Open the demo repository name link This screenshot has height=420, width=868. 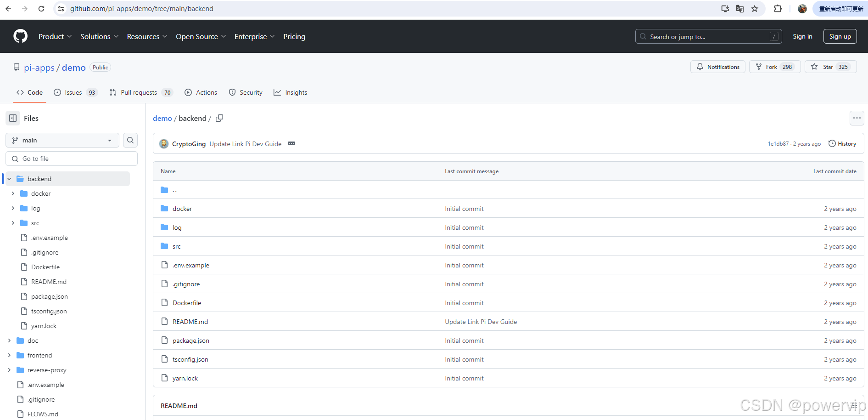coord(73,68)
